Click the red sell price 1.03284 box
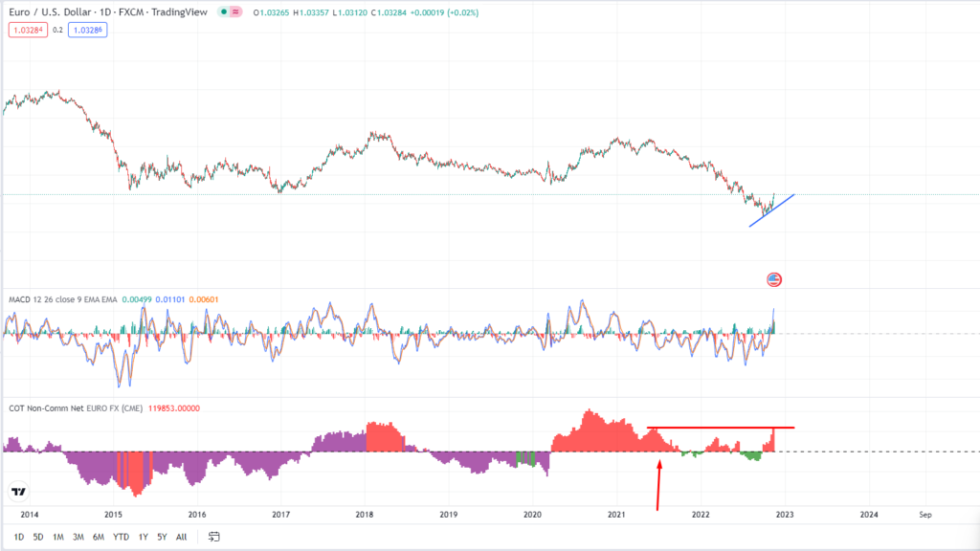 (x=23, y=31)
